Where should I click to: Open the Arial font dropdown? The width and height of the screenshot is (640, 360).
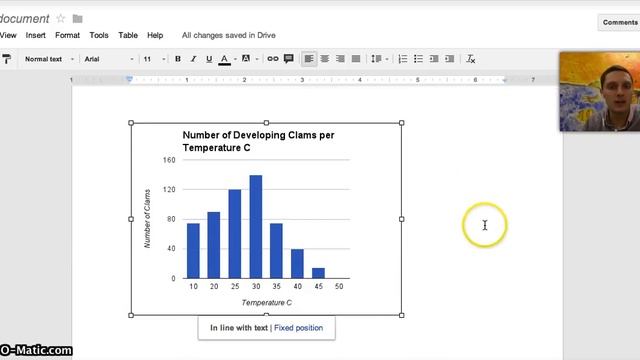pyautogui.click(x=109, y=59)
